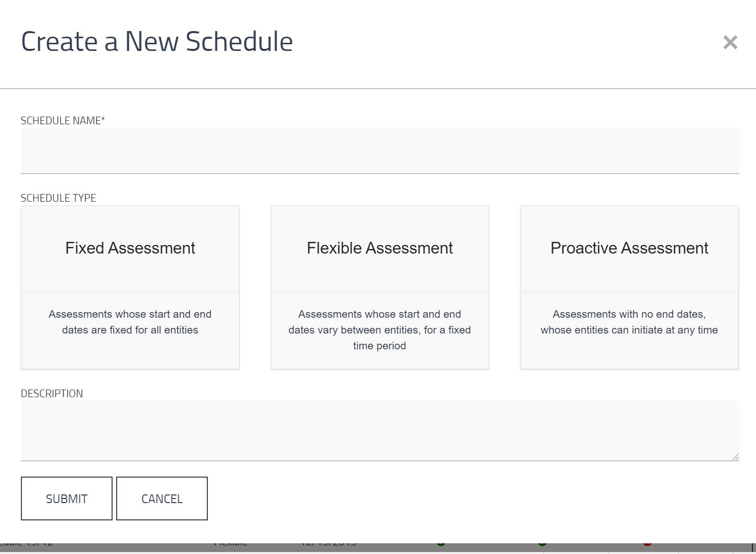Click the SCHEDULE NAME field label

(x=63, y=121)
